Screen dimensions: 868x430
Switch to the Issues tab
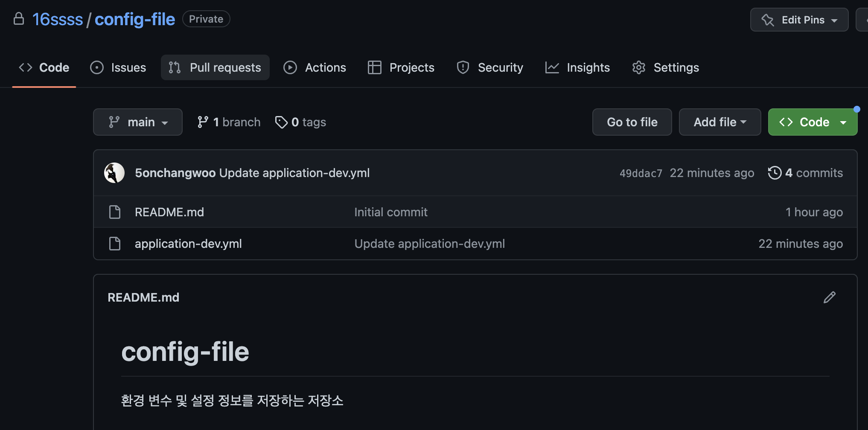pos(118,67)
